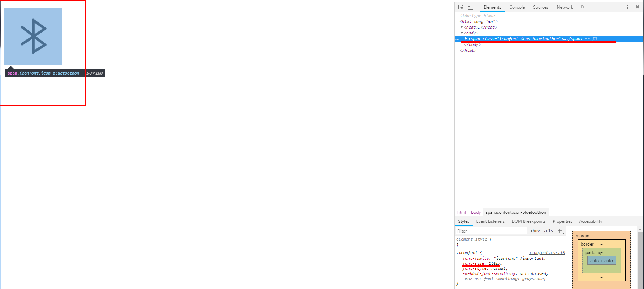Click the border label in box model
Image resolution: width=644 pixels, height=289 pixels.
(x=587, y=244)
